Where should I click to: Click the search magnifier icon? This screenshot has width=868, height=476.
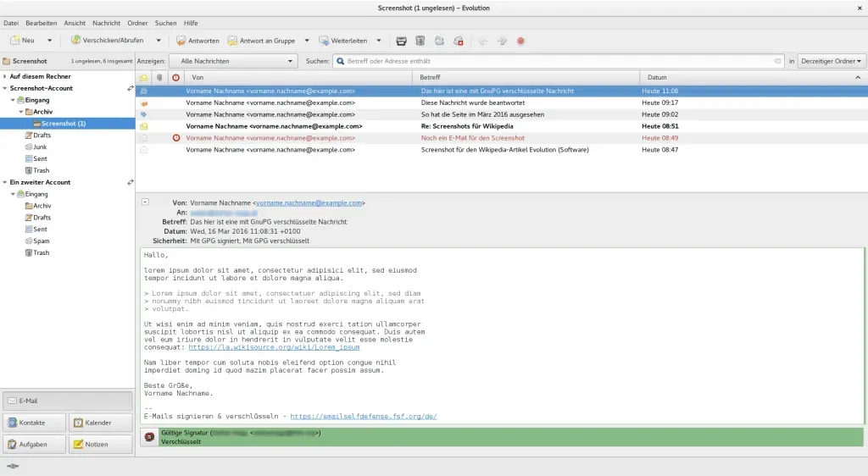pos(341,61)
